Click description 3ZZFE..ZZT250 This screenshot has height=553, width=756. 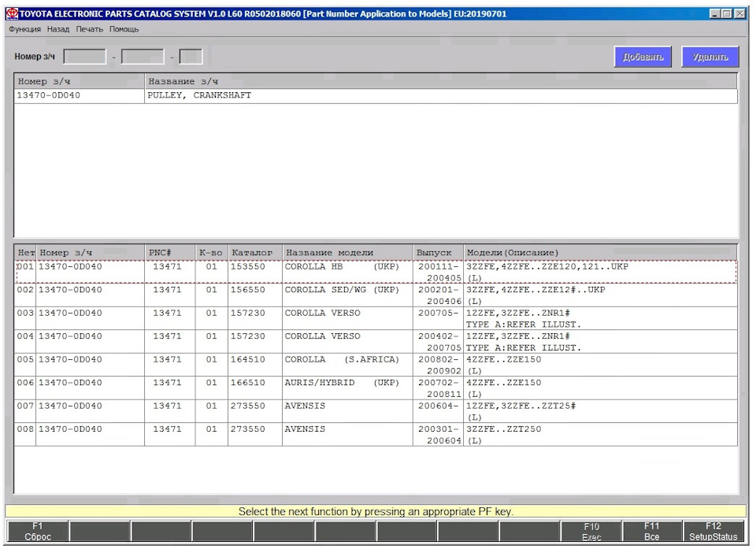[503, 429]
